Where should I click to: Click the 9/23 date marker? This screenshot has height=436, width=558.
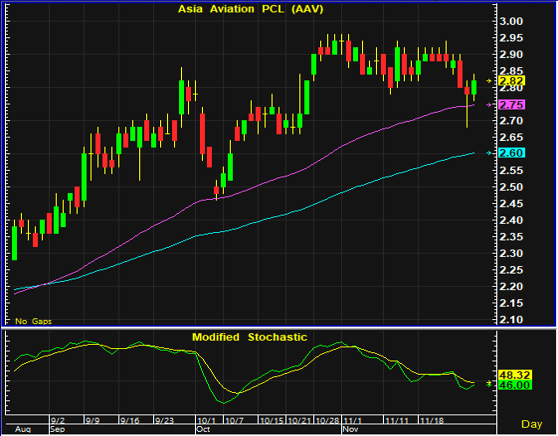[164, 420]
